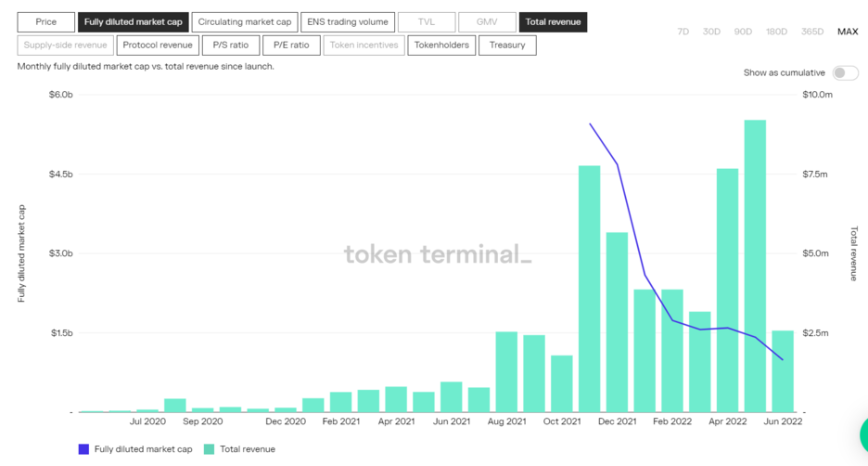Image resolution: width=868 pixels, height=466 pixels.
Task: Enable Circulating market cap metric
Action: [x=245, y=21]
